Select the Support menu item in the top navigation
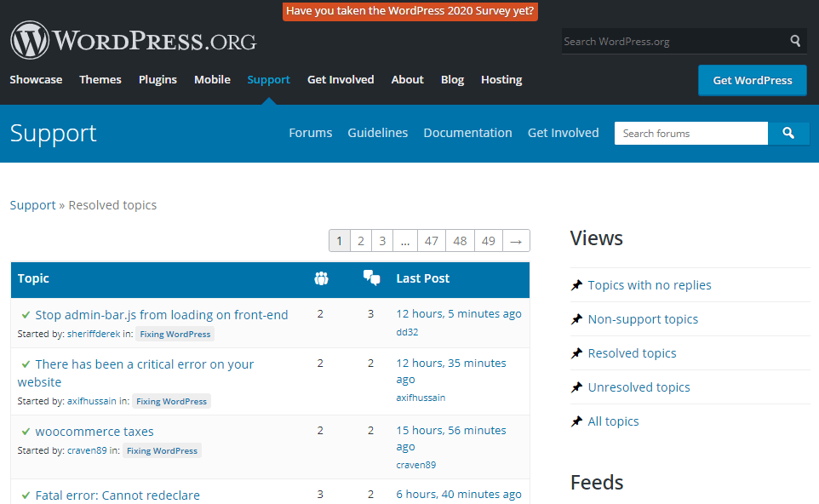 [x=268, y=80]
